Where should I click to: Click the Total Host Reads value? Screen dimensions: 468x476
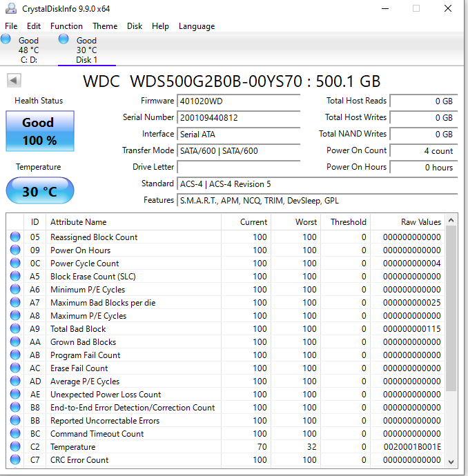[424, 101]
